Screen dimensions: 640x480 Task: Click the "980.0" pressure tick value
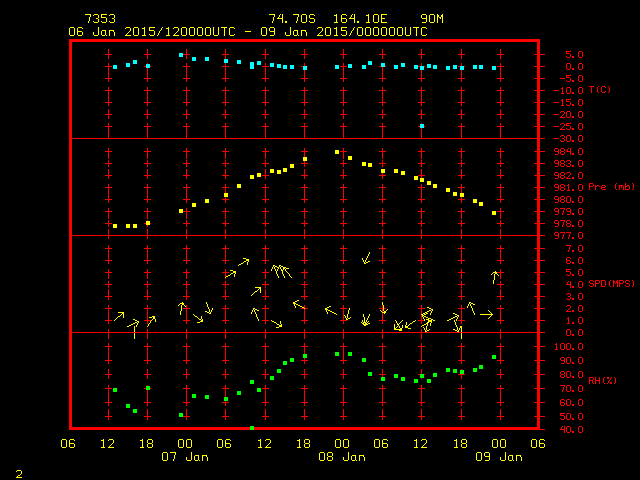click(x=568, y=200)
